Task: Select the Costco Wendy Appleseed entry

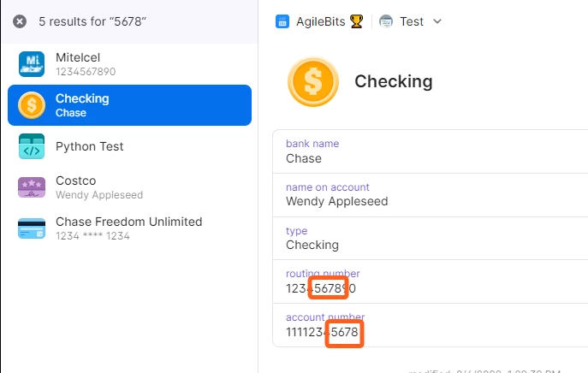Action: [x=129, y=187]
